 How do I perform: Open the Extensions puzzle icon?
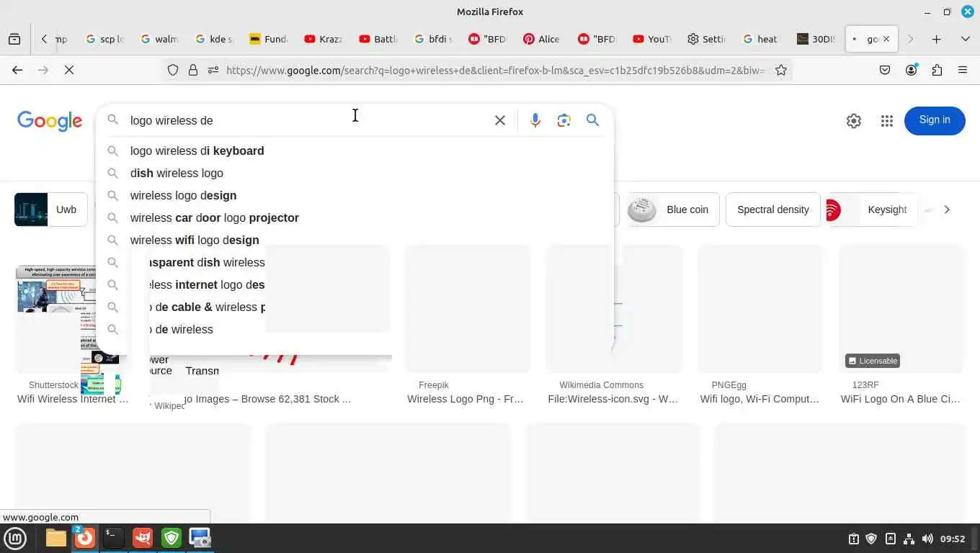[x=937, y=70]
